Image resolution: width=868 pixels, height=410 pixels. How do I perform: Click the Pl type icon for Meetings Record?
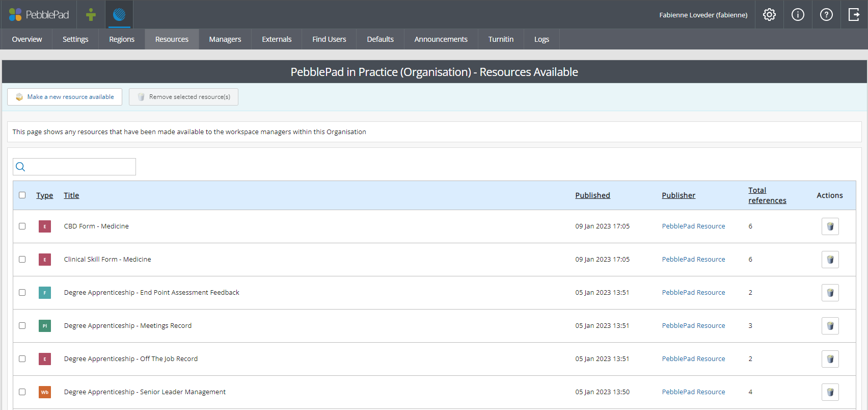pos(45,326)
